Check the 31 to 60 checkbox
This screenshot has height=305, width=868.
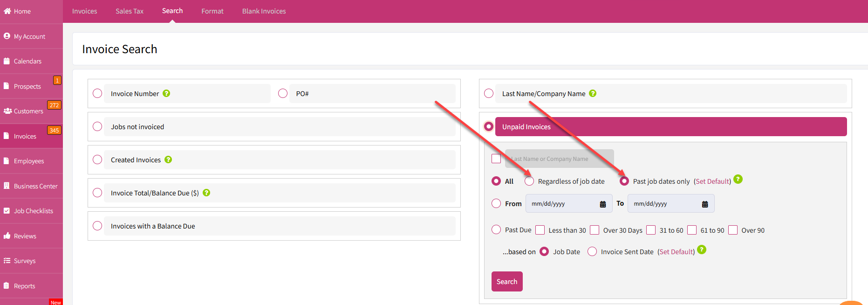(651, 230)
